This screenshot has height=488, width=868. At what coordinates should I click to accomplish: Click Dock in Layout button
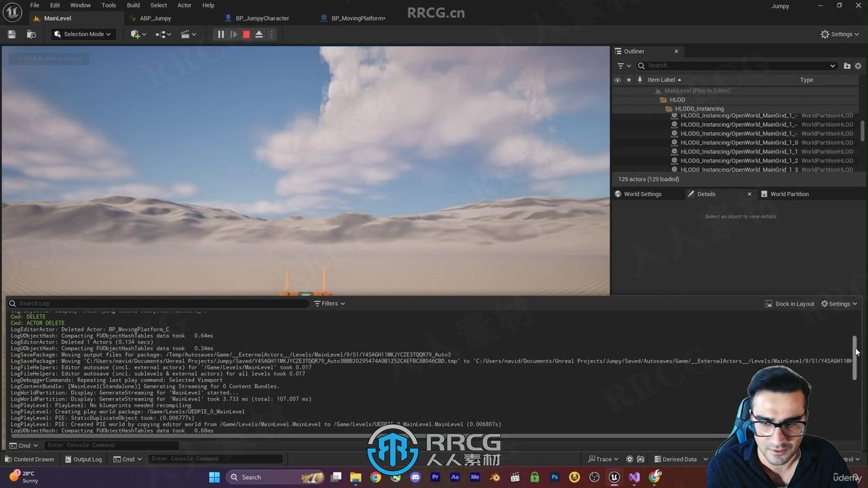pos(790,304)
